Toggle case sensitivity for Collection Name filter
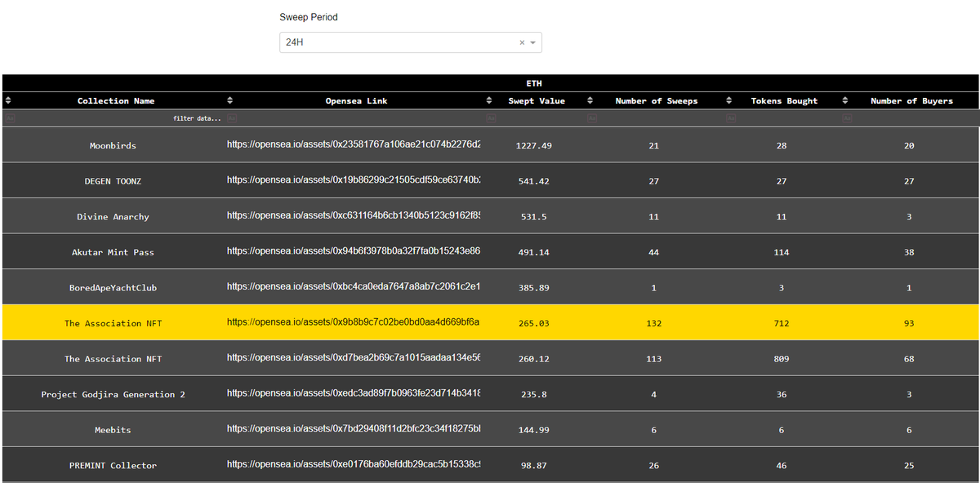The width and height of the screenshot is (980, 483). click(10, 118)
